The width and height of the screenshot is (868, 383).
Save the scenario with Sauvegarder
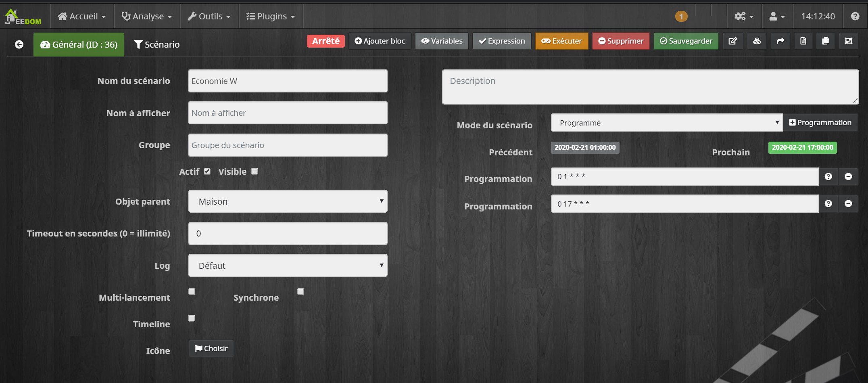pyautogui.click(x=686, y=41)
